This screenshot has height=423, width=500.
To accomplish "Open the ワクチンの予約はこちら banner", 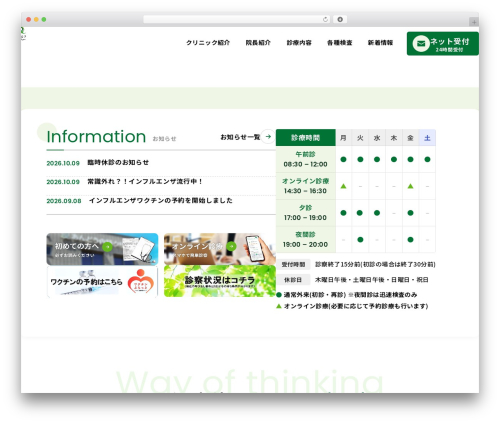I will (x=102, y=281).
